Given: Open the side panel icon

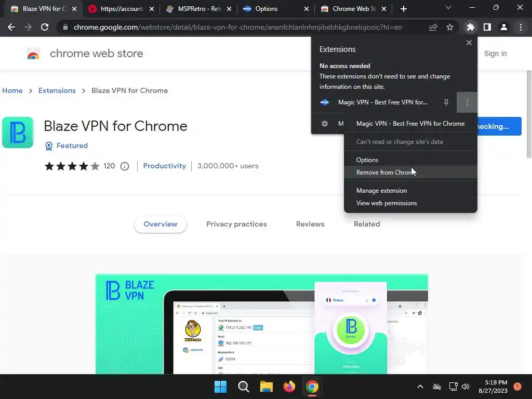Looking at the screenshot, I should pos(487,27).
